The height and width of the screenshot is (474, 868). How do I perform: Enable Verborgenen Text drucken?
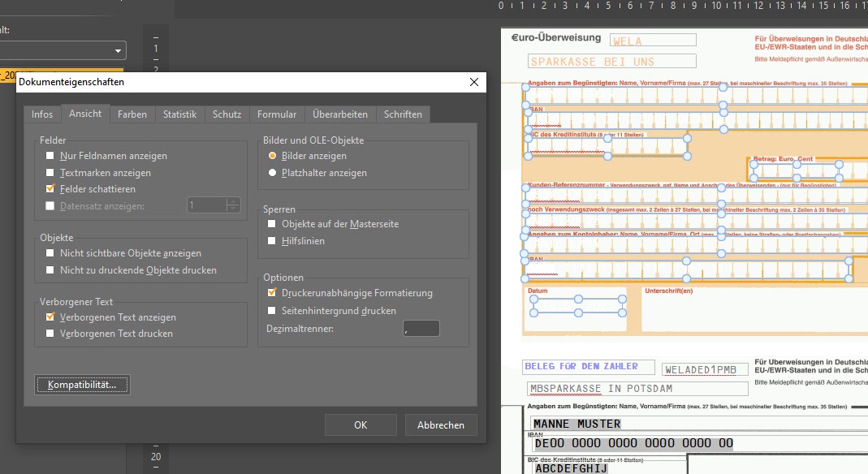point(50,334)
